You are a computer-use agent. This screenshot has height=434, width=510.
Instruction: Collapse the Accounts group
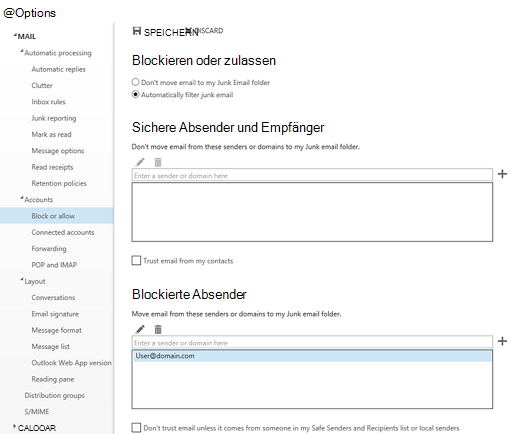tap(22, 198)
